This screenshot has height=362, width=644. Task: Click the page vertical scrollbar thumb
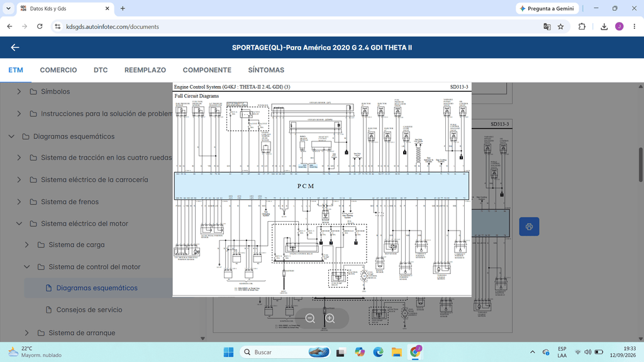click(641, 164)
